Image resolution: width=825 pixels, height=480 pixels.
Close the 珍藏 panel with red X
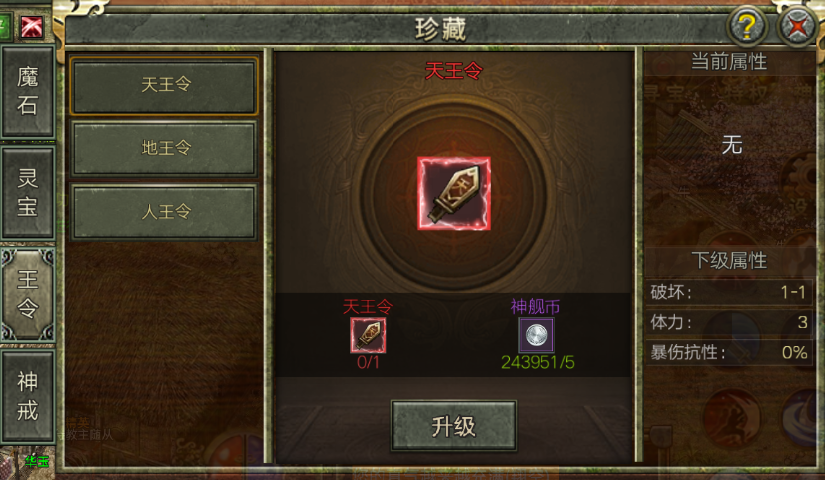798,25
